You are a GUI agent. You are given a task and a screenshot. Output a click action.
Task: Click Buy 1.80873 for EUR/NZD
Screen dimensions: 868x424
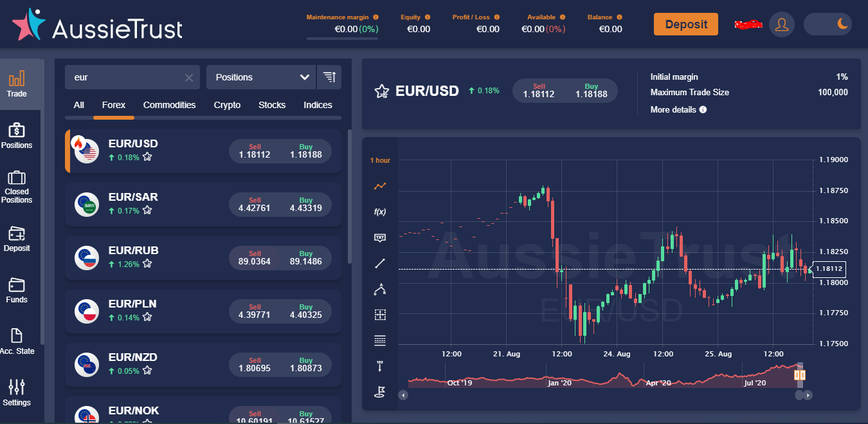(x=306, y=365)
